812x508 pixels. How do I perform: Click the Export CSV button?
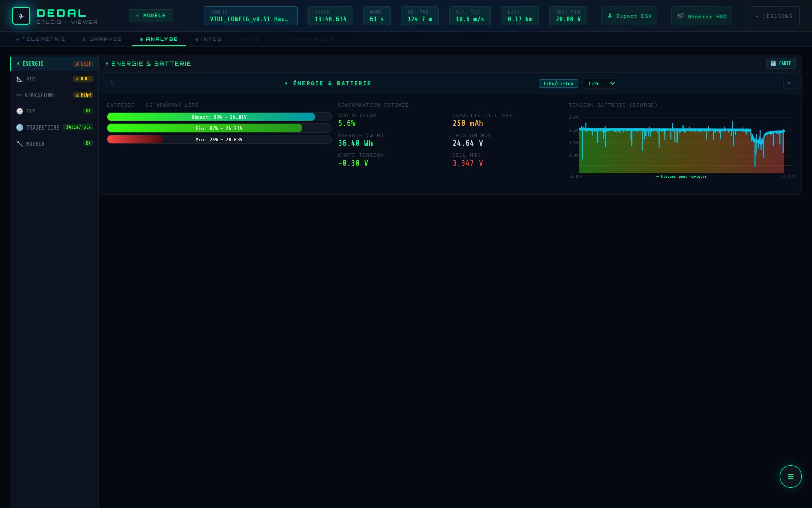[629, 16]
